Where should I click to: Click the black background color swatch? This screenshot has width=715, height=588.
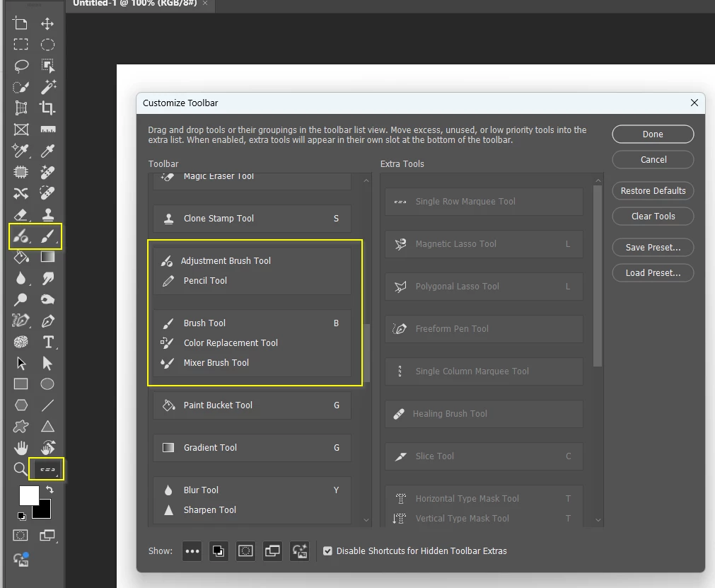44,512
